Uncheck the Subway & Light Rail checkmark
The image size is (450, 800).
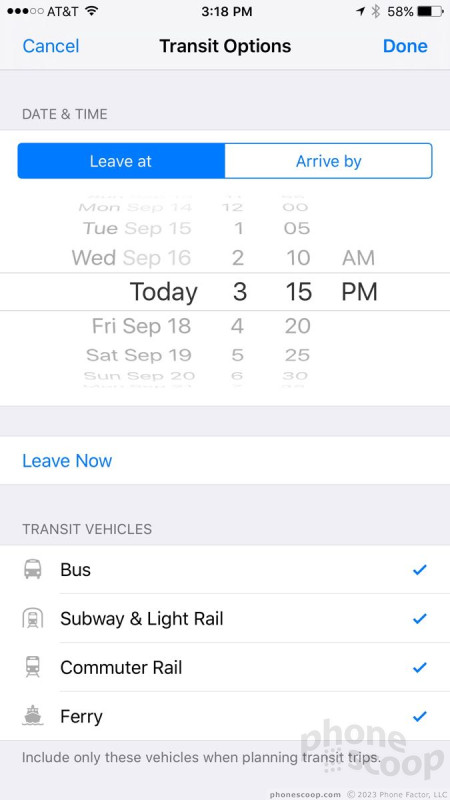click(x=419, y=618)
